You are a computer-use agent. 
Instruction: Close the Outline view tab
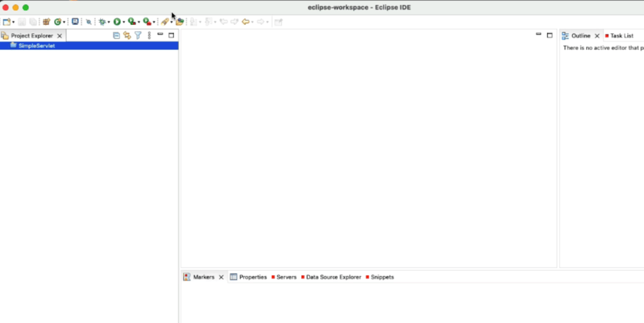click(597, 36)
